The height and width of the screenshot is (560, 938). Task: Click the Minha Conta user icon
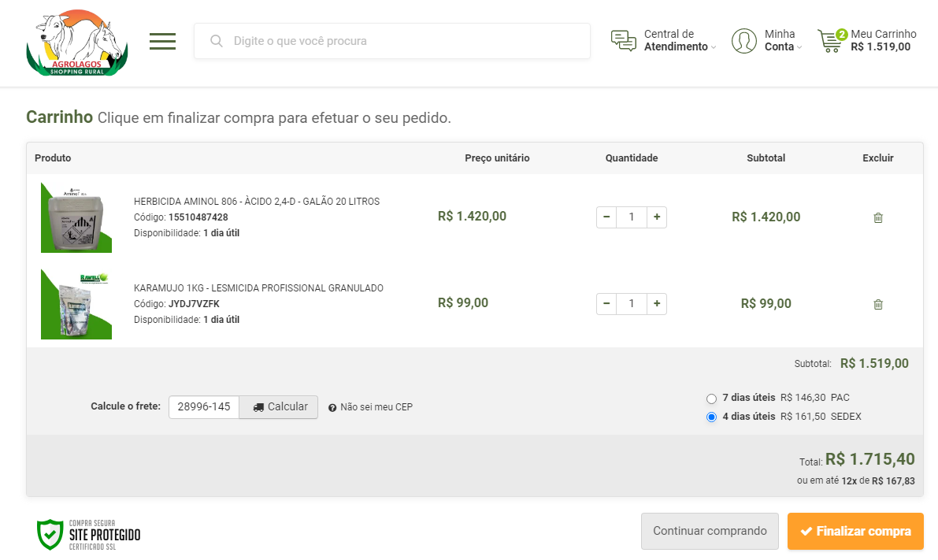pyautogui.click(x=743, y=41)
